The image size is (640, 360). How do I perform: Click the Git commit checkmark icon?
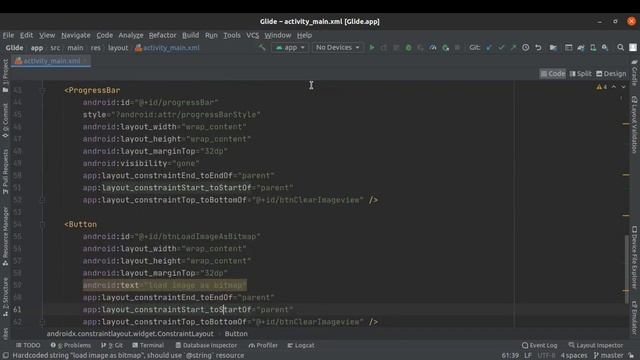point(501,48)
